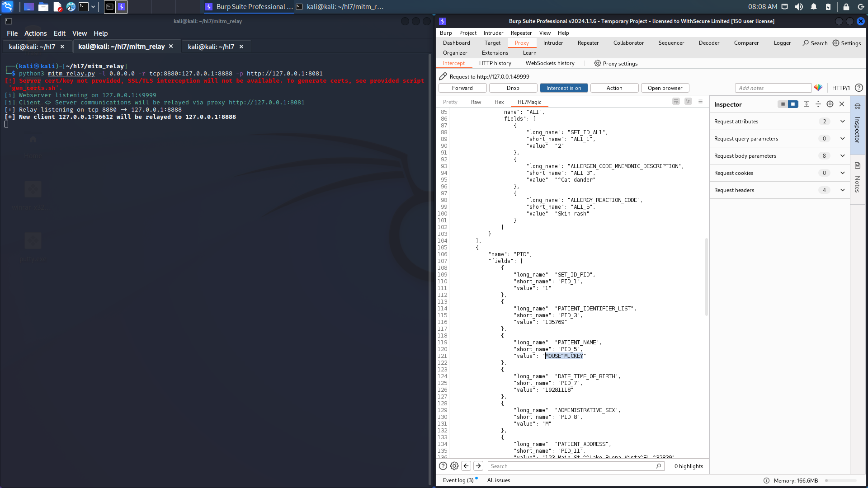Go to next search match arrow
The image size is (868, 488).
point(478,466)
